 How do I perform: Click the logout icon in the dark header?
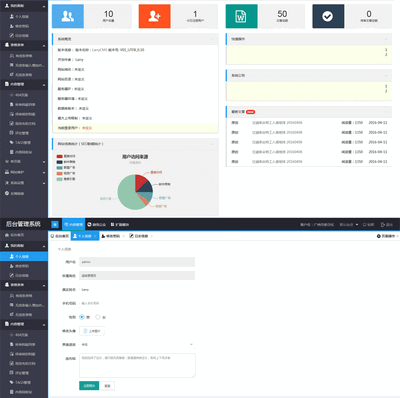383,225
